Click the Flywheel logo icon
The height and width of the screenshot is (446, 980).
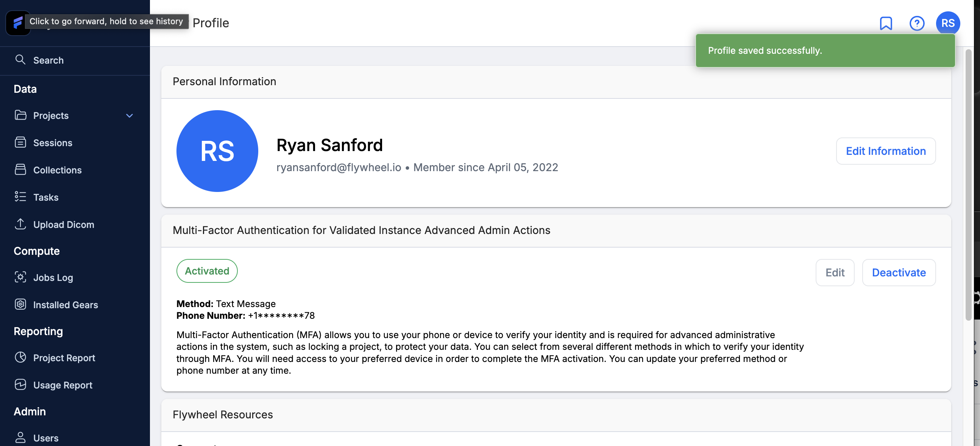[x=17, y=23]
